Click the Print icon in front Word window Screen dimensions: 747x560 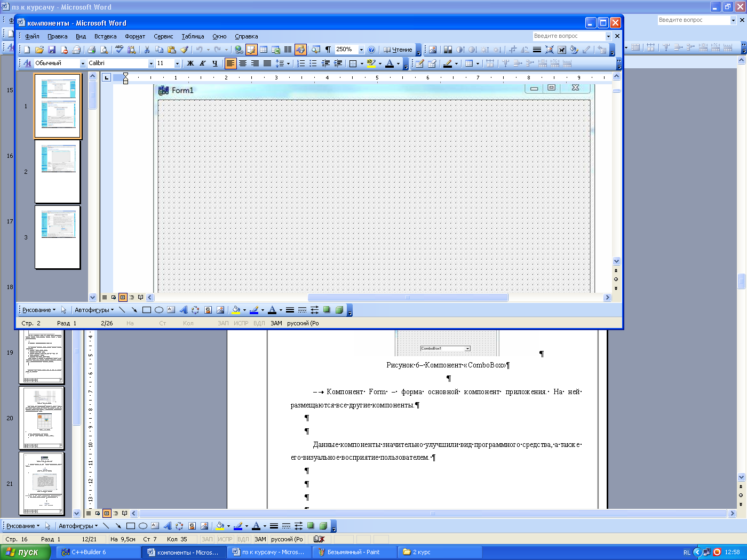click(92, 50)
